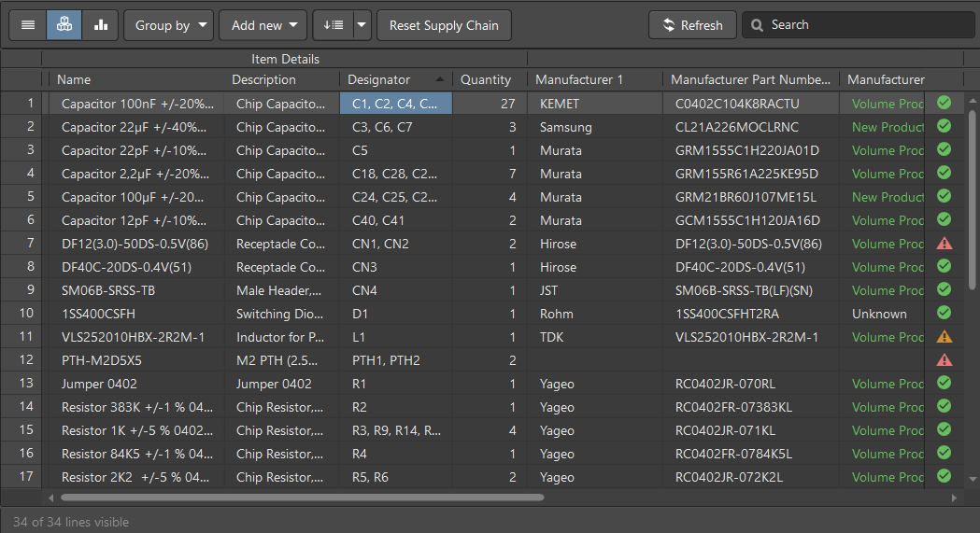The height and width of the screenshot is (533, 980).
Task: Select designator cell R3, R9, R14, R...
Action: point(395,430)
